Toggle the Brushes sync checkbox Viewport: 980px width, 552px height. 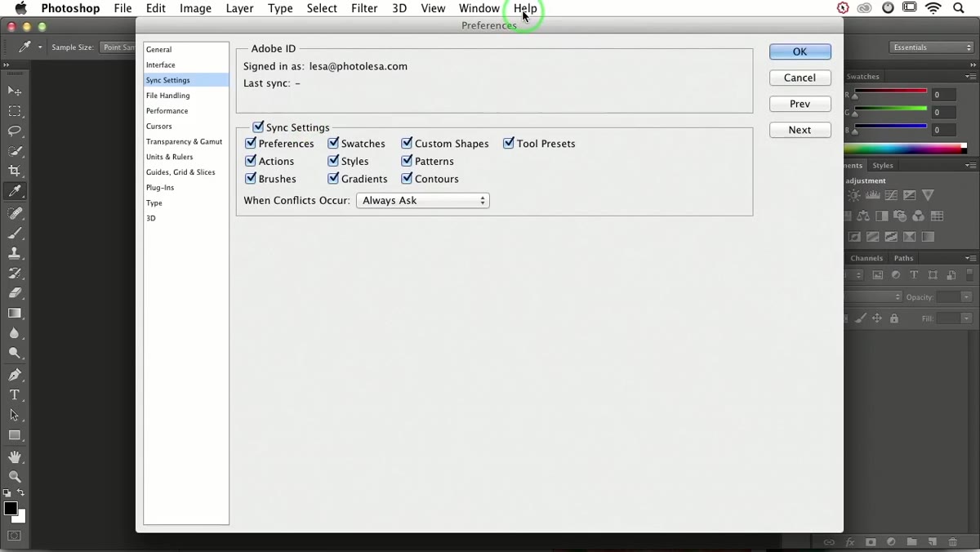tap(251, 178)
